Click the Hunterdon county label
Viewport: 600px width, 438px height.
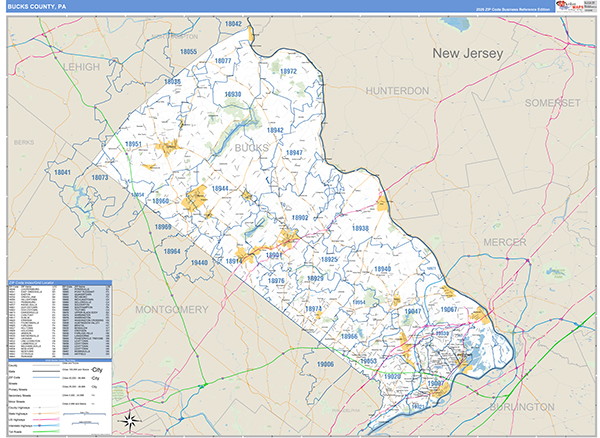pos(397,90)
